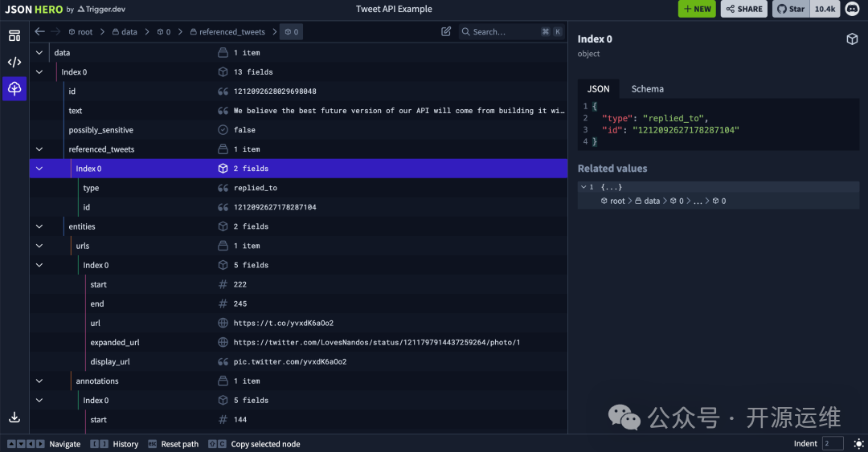Viewport: 868px width, 452px height.
Task: Toggle the light/dark theme sun icon
Action: (858, 444)
